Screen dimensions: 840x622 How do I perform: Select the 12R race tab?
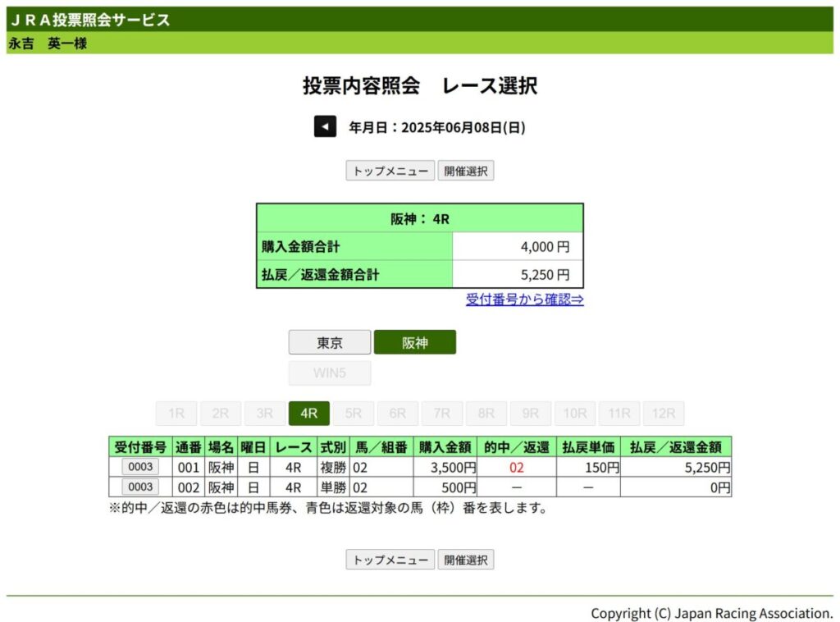[664, 414]
